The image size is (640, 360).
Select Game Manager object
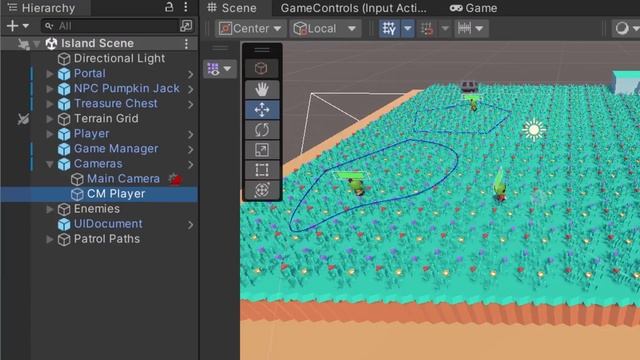click(116, 149)
